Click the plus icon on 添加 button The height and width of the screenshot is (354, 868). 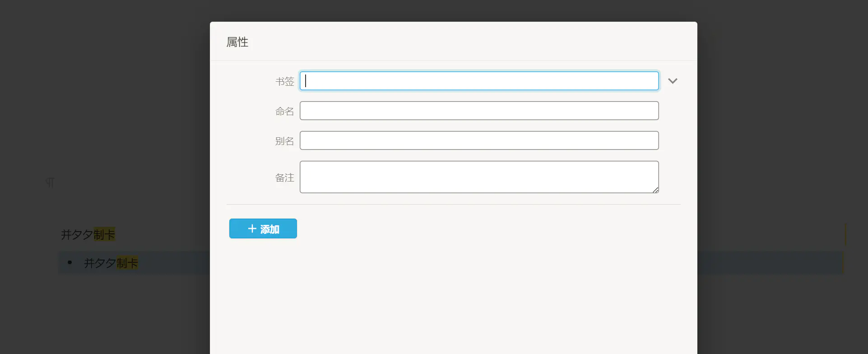coord(252,229)
